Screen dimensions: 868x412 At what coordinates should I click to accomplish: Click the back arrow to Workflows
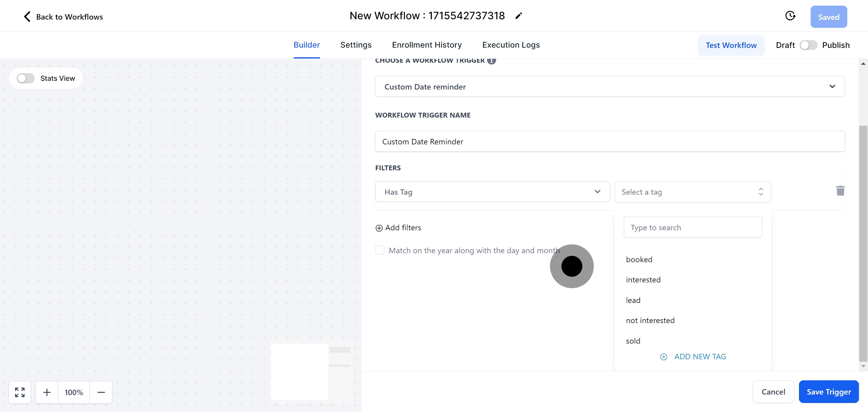(x=27, y=17)
